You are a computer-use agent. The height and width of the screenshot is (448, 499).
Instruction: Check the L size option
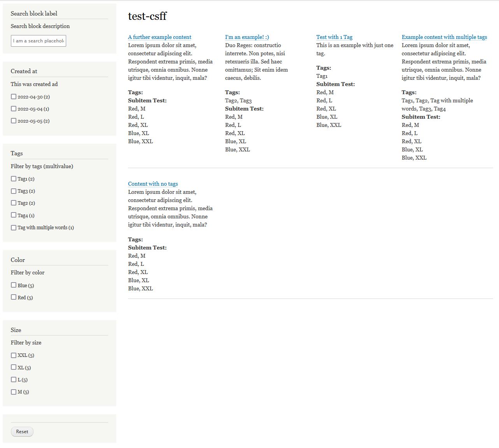tap(14, 379)
